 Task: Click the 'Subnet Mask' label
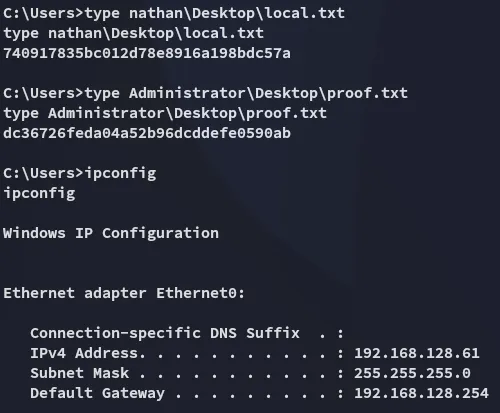[x=79, y=373]
